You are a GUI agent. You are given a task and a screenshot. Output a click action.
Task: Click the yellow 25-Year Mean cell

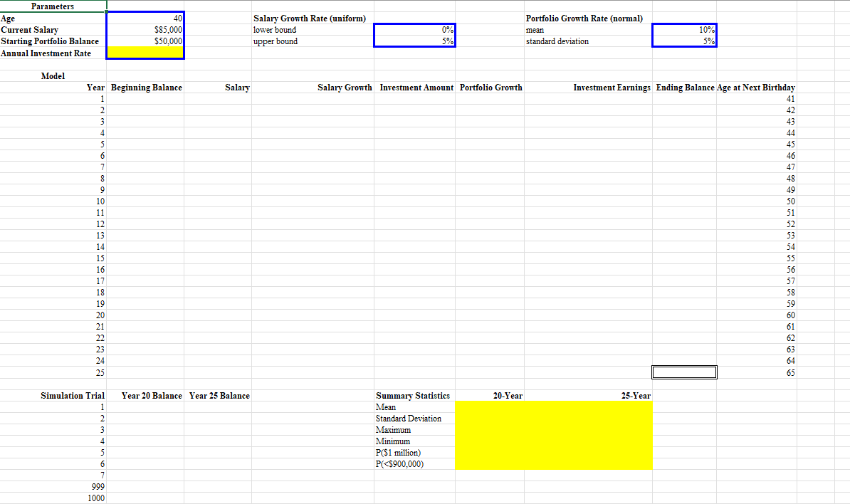(x=588, y=407)
